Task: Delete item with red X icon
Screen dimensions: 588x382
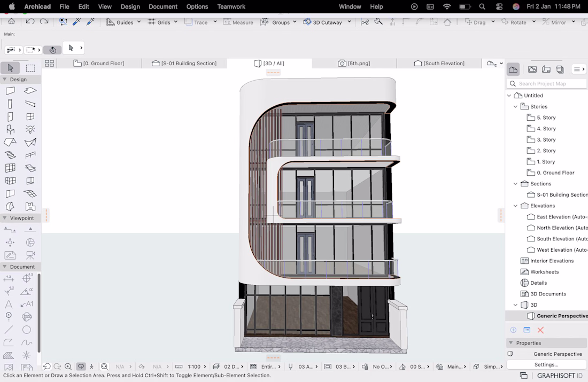Action: pos(540,330)
